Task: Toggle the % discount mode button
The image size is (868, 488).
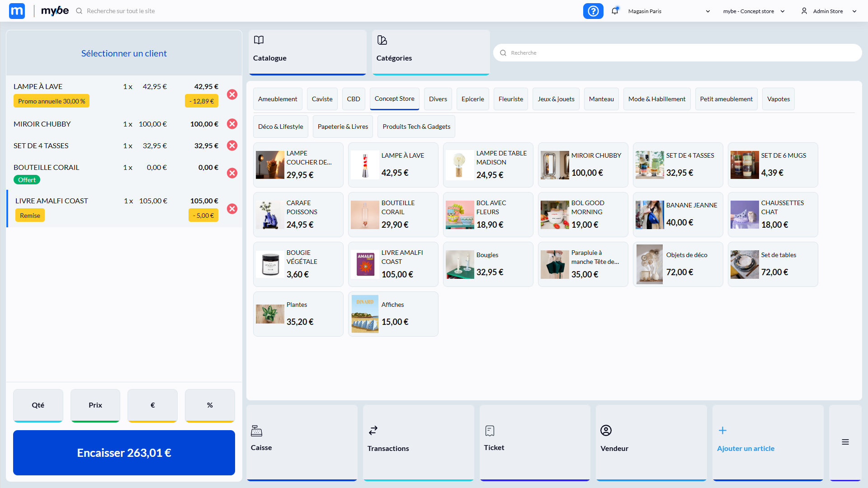Action: 210,405
